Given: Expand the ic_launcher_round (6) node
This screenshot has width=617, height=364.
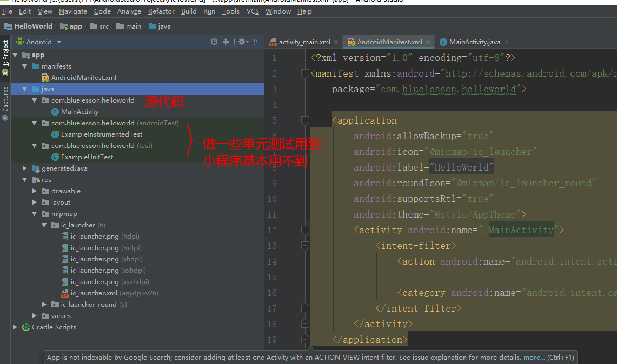Looking at the screenshot, I should 44,304.
